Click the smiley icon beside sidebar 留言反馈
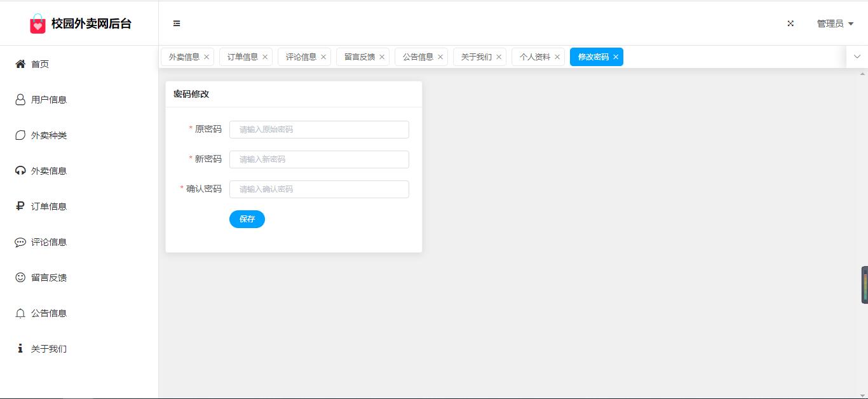868x399 pixels. 20,278
